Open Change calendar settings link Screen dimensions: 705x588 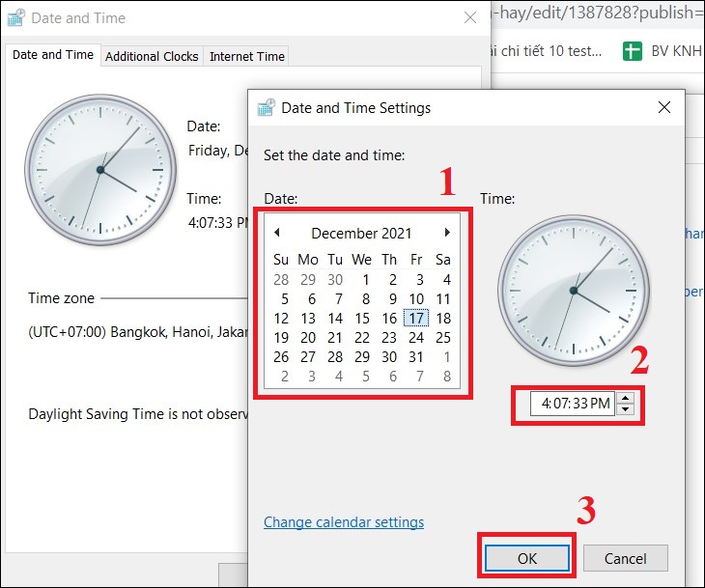point(344,522)
